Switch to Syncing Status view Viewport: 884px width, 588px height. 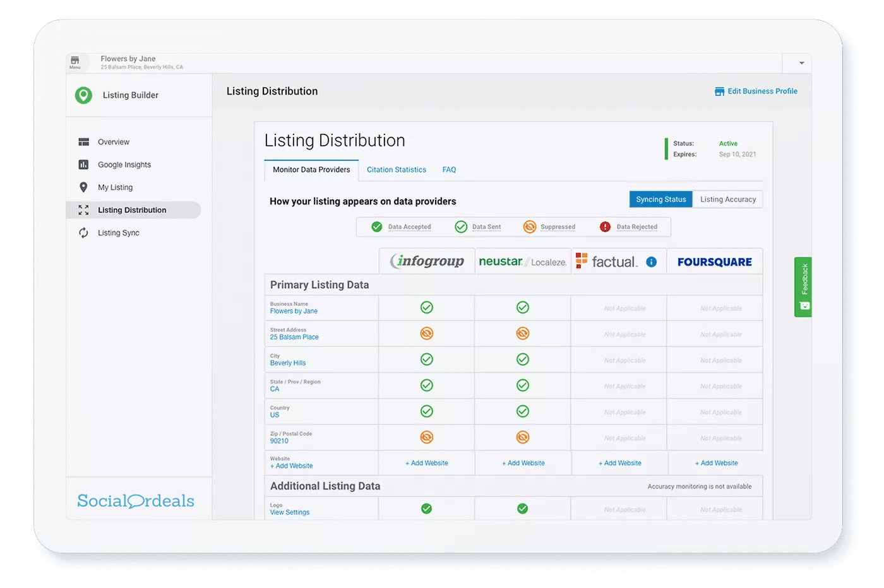click(660, 199)
